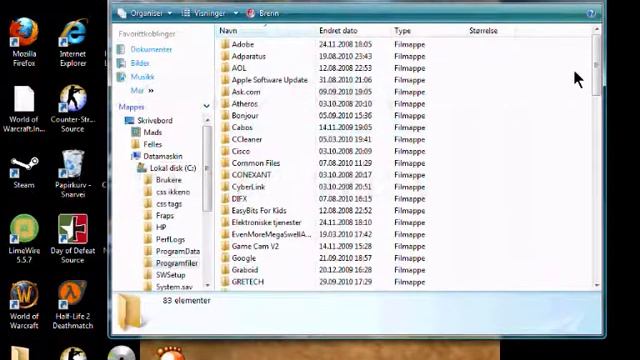The height and width of the screenshot is (360, 640).
Task: Select the ProgramData folder in tree
Action: (178, 251)
